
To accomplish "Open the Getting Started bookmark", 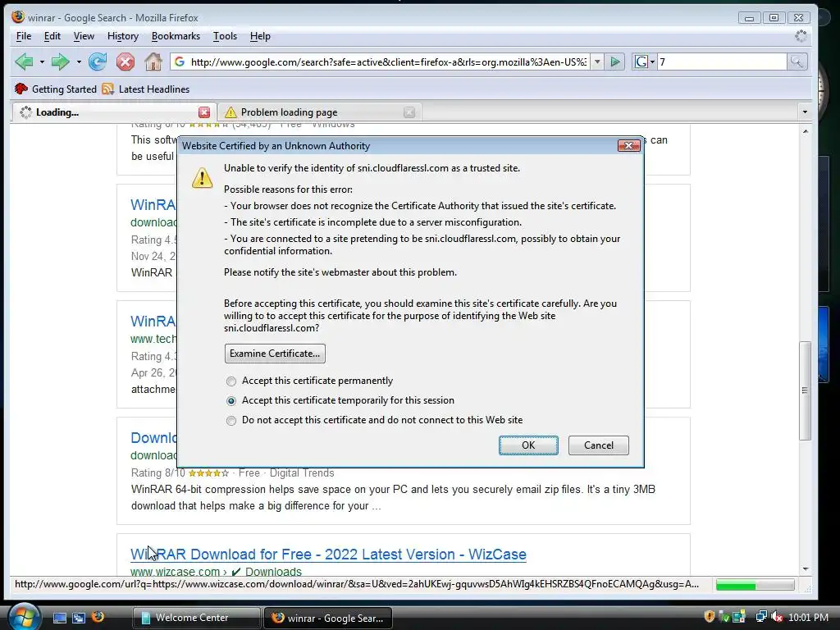I will pos(56,89).
